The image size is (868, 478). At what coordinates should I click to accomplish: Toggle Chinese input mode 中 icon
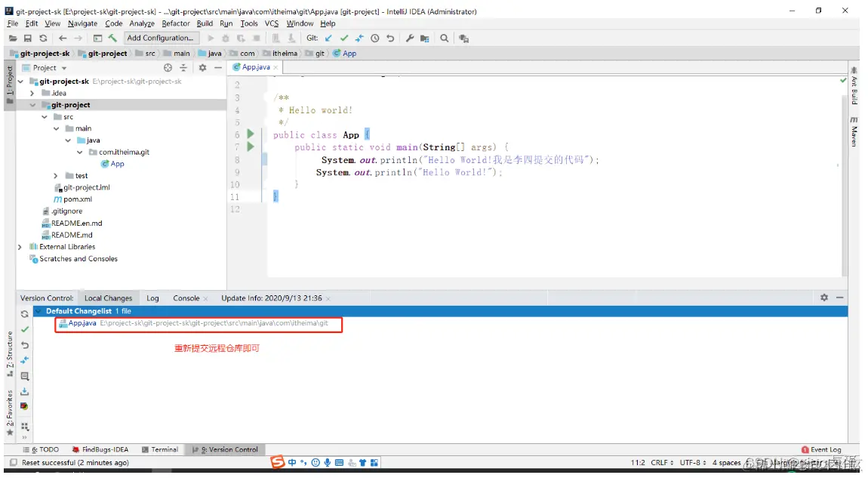click(292, 462)
